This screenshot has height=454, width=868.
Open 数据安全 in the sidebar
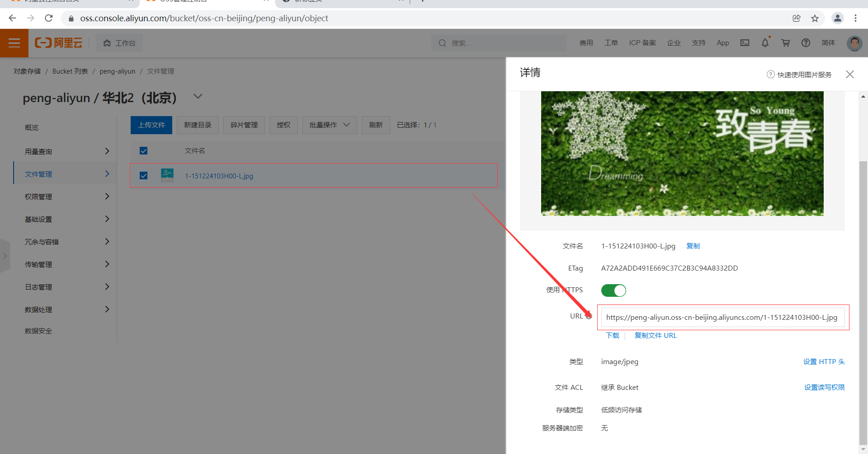(38, 331)
